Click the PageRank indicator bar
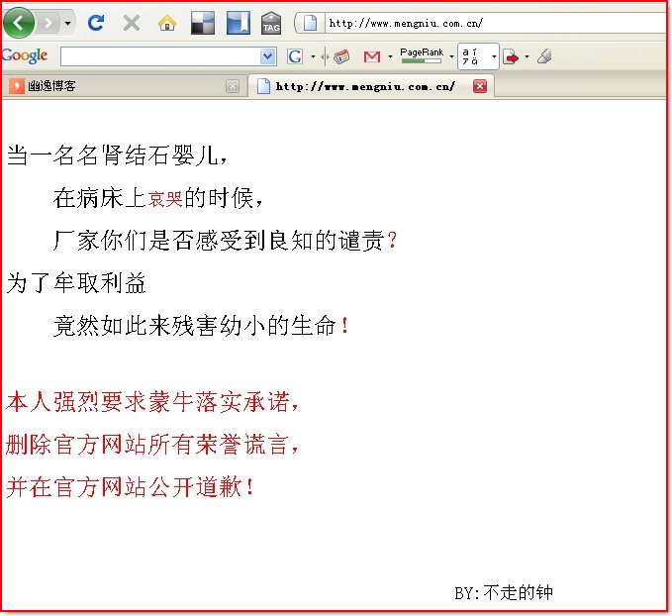 [422, 55]
